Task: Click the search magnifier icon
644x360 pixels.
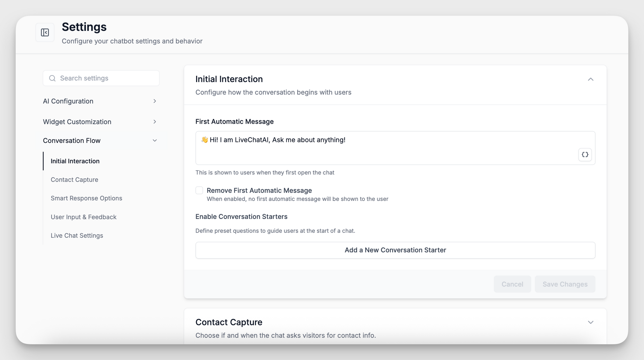Action: coord(52,78)
